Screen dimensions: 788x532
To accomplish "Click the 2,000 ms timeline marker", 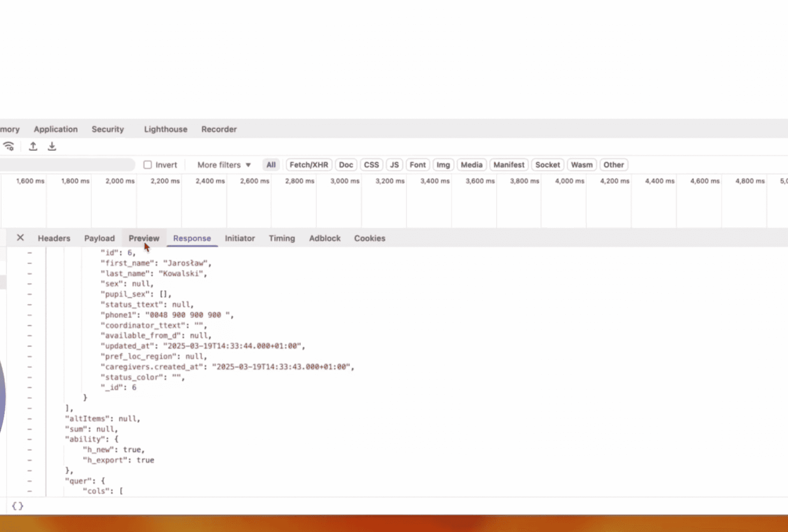I will tap(120, 181).
